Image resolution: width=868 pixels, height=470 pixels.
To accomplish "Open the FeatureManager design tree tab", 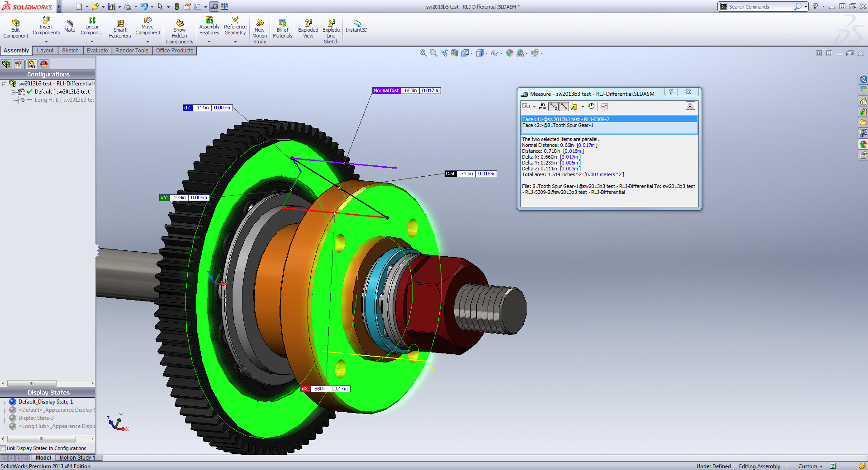I will (6, 64).
